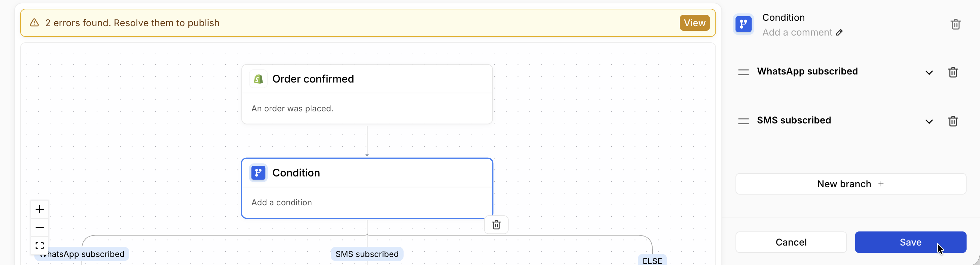
Task: Expand the WhatsApp subscribed branch chevron
Action: pyautogui.click(x=929, y=72)
